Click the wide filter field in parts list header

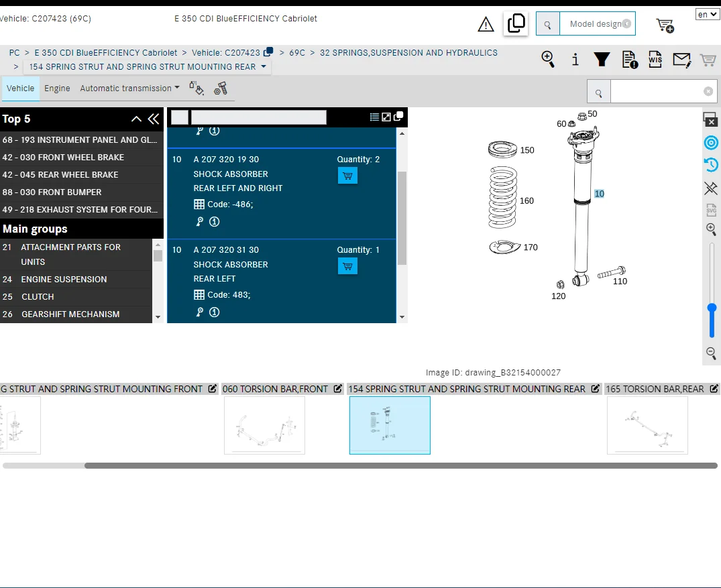(259, 117)
